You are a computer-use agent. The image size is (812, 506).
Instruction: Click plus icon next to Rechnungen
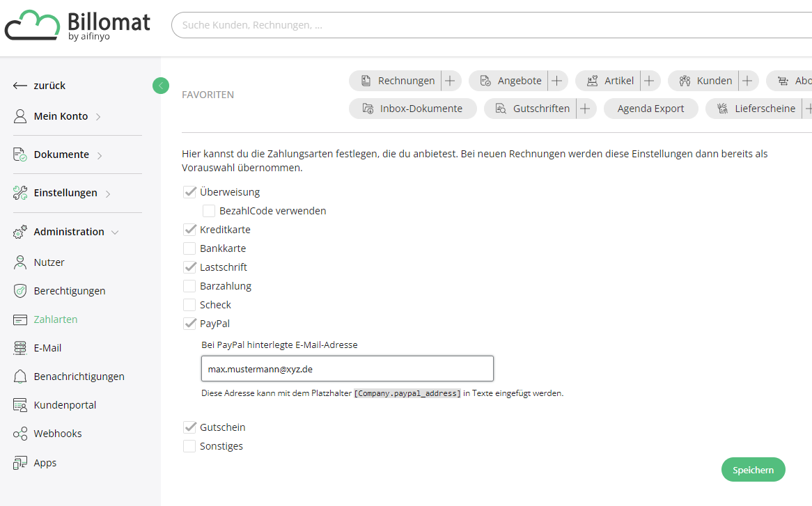[450, 81]
